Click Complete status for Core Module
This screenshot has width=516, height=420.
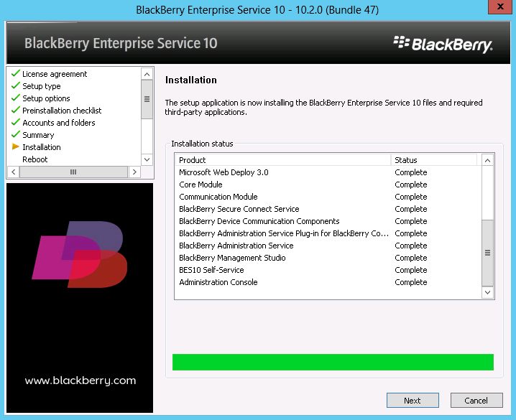[x=410, y=185]
